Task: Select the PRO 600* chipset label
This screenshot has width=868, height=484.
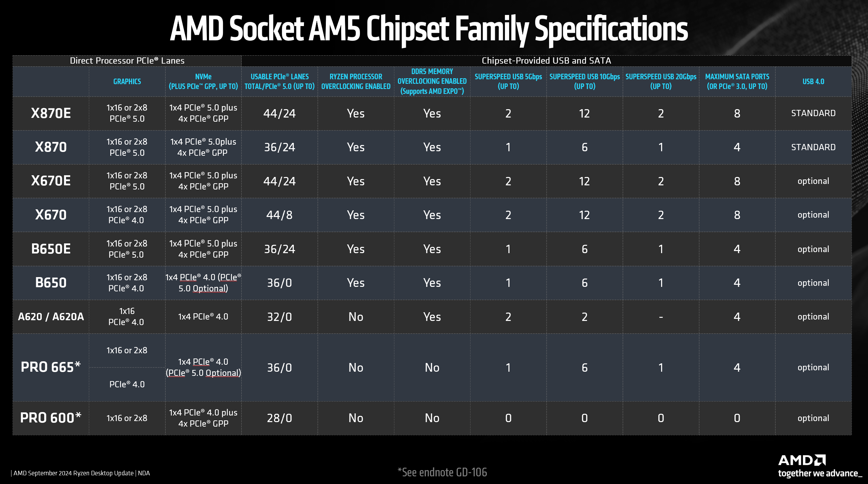Action: pos(51,418)
